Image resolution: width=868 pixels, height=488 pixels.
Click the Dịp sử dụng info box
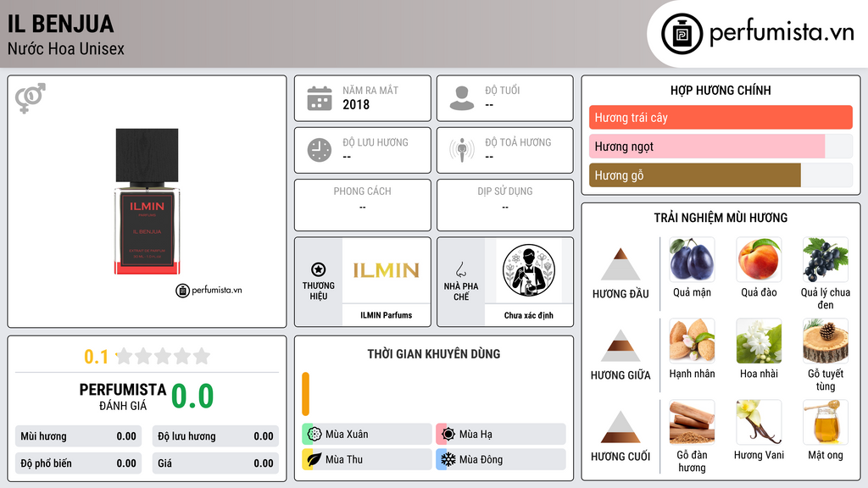pyautogui.click(x=505, y=205)
